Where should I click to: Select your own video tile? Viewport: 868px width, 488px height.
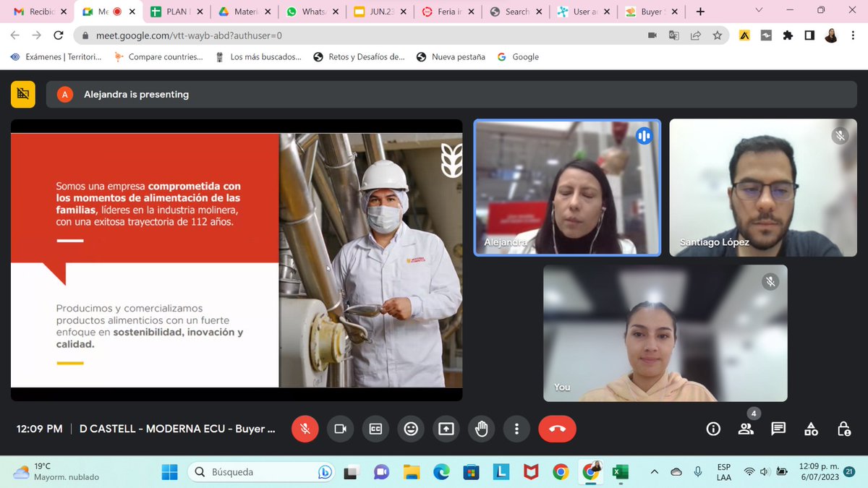(x=665, y=333)
